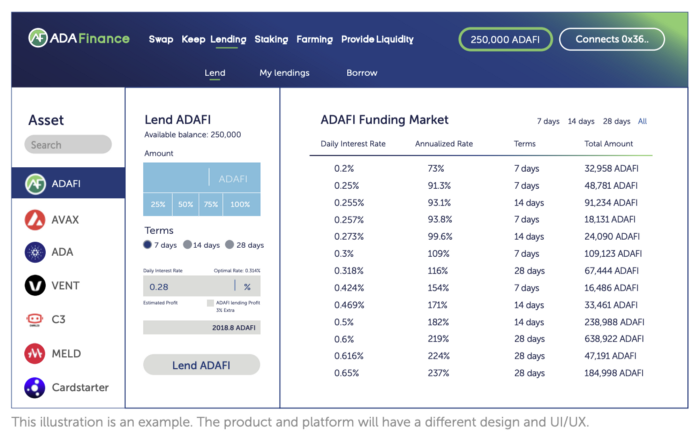
Task: Click the Daily Interest Rate column header
Action: click(x=353, y=144)
